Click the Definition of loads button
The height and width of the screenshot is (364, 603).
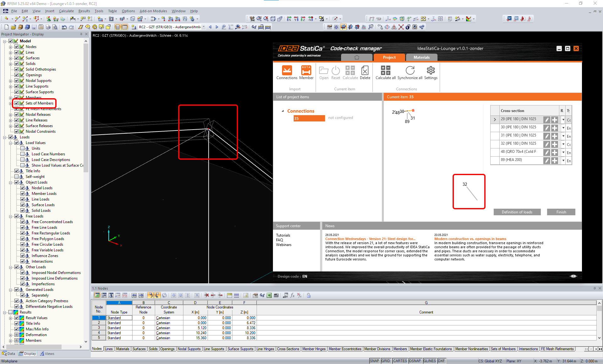point(517,212)
